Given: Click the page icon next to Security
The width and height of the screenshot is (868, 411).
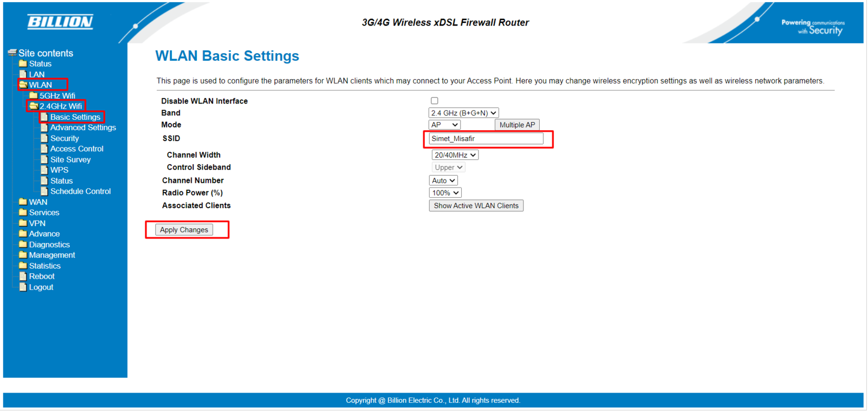Looking at the screenshot, I should coord(44,138).
